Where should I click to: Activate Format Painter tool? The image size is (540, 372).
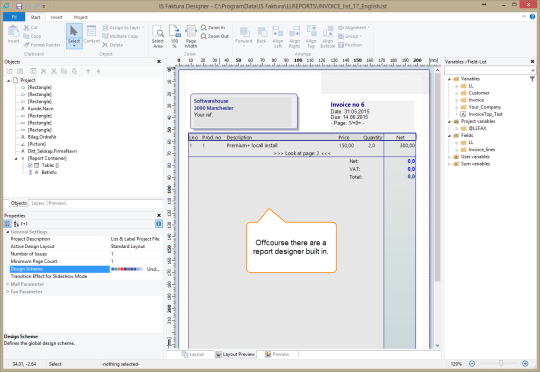click(42, 45)
